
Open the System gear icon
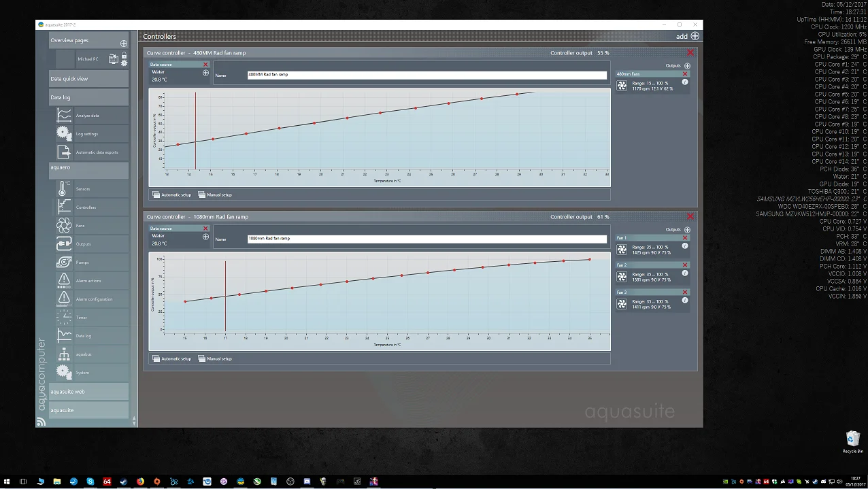(x=64, y=372)
